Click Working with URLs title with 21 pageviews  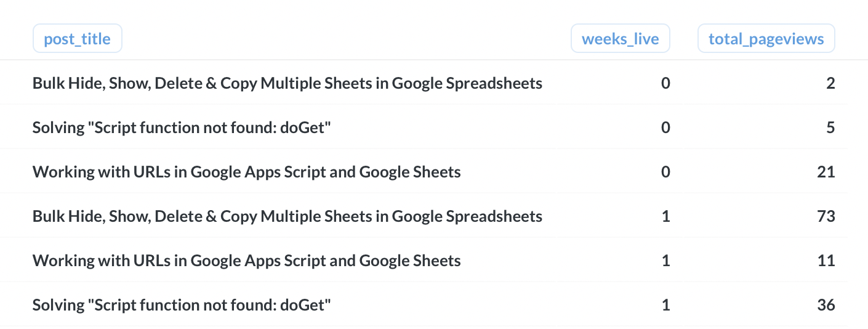click(246, 172)
